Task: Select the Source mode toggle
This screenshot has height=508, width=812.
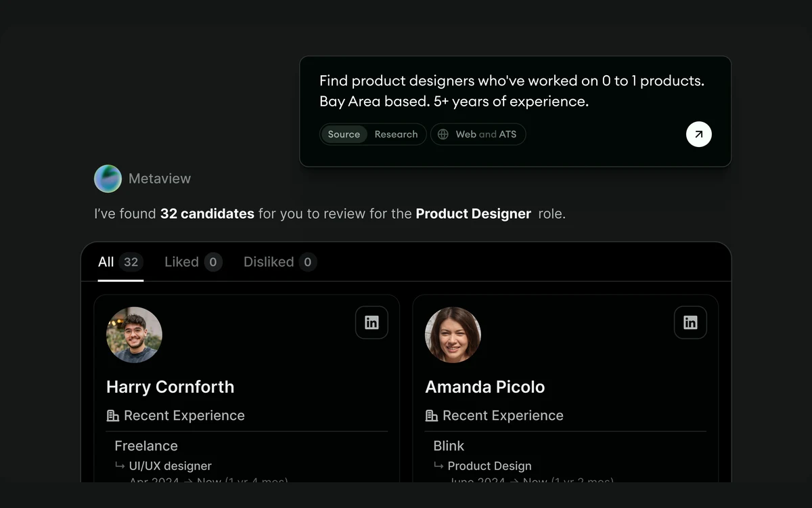Action: click(x=344, y=134)
